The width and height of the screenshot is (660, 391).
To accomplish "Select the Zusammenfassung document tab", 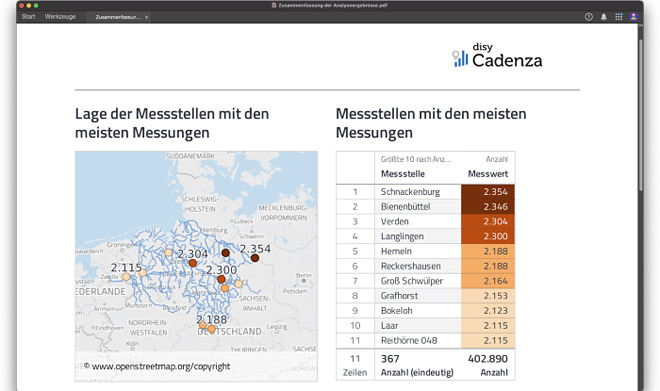I will tap(118, 17).
